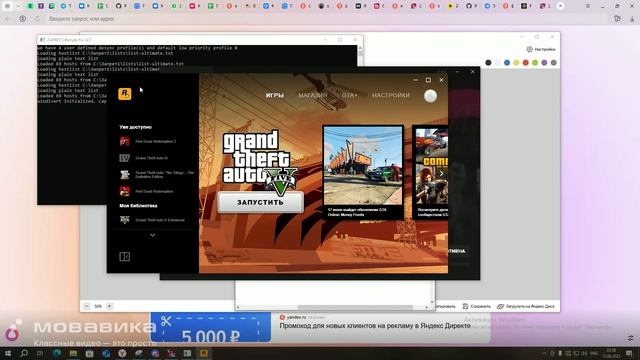Click ОТМЕНА in the window behind launcher
The width and height of the screenshot is (640, 360).
tap(456, 251)
